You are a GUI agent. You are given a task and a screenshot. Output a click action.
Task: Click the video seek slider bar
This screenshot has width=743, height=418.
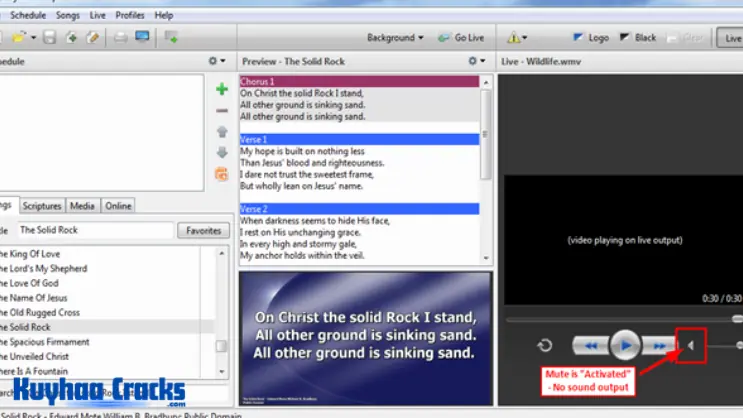coord(620,319)
